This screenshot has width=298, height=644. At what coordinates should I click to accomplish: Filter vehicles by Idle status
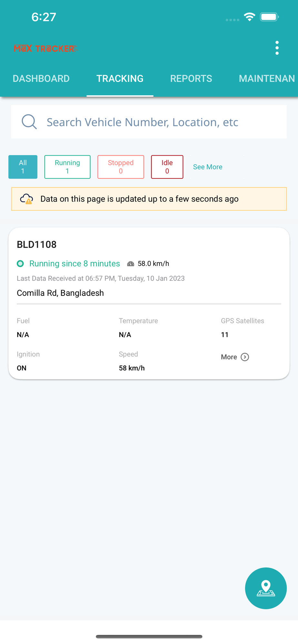click(167, 167)
